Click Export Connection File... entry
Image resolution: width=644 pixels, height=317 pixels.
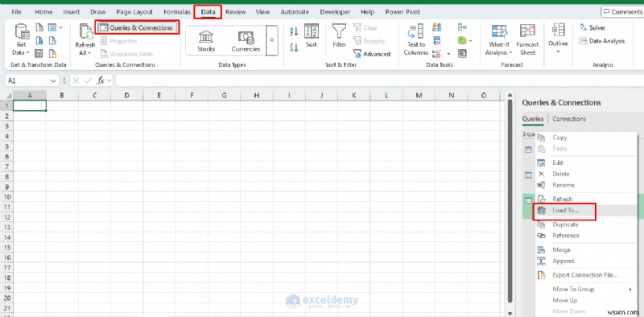[586, 275]
